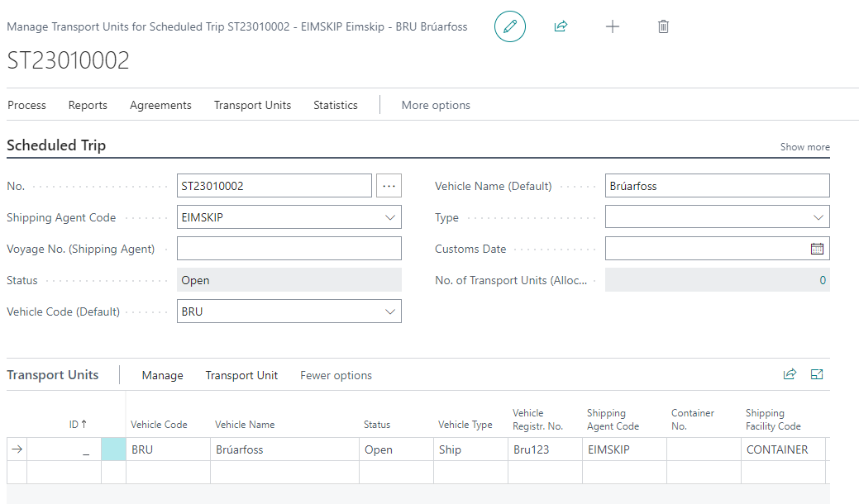The height and width of the screenshot is (504, 859).
Task: Open Manage menu in Transport Units
Action: pos(162,375)
